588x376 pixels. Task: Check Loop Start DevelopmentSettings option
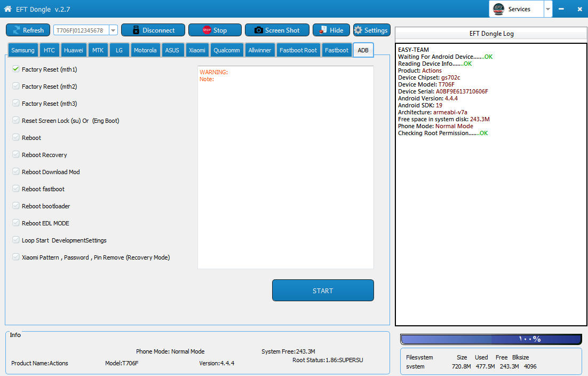(16, 240)
